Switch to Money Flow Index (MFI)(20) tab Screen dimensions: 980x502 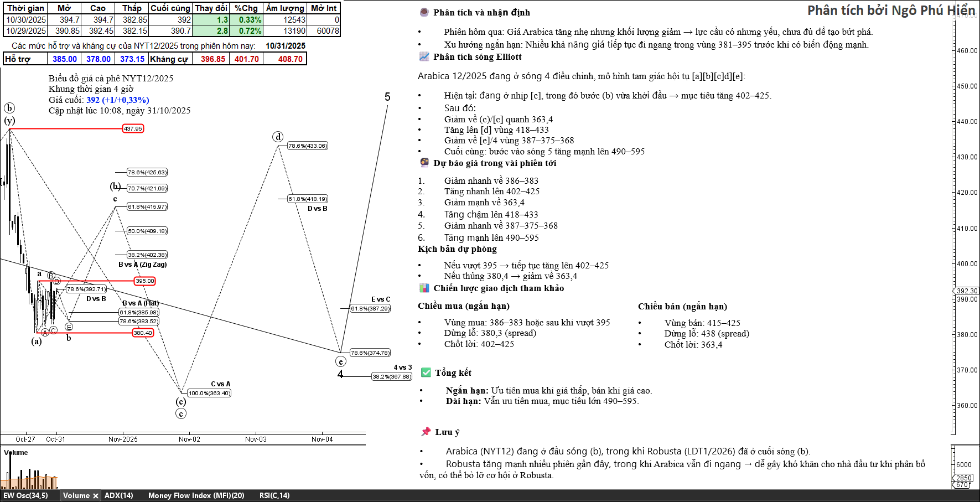pos(196,496)
